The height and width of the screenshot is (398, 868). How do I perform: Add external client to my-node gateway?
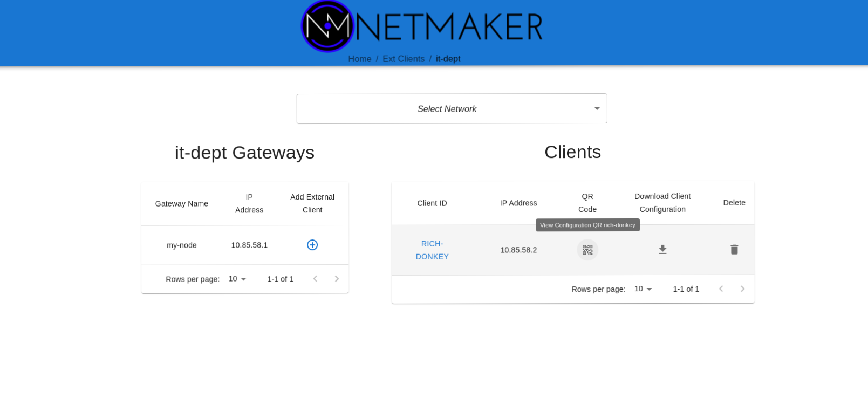click(312, 245)
